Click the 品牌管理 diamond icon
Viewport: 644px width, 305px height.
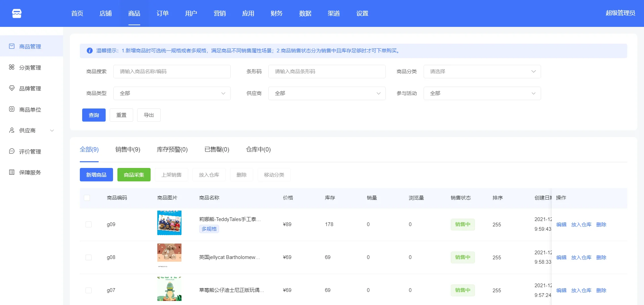click(x=12, y=88)
